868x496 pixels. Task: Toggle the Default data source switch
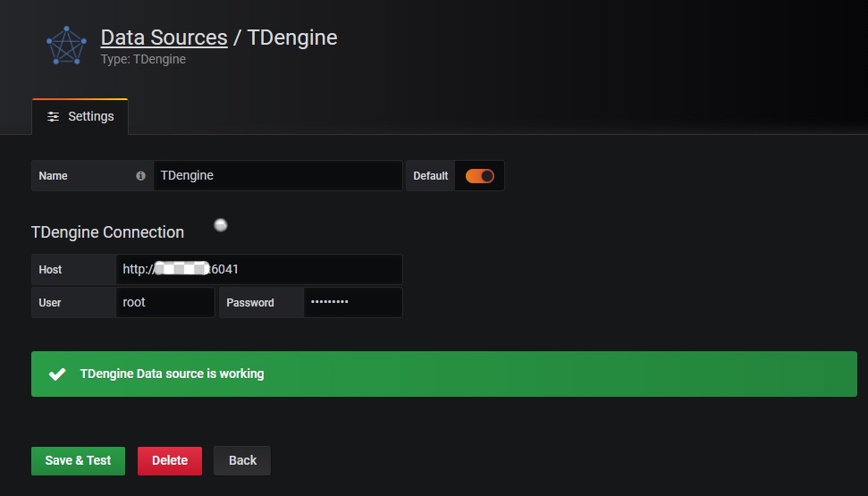pyautogui.click(x=479, y=176)
